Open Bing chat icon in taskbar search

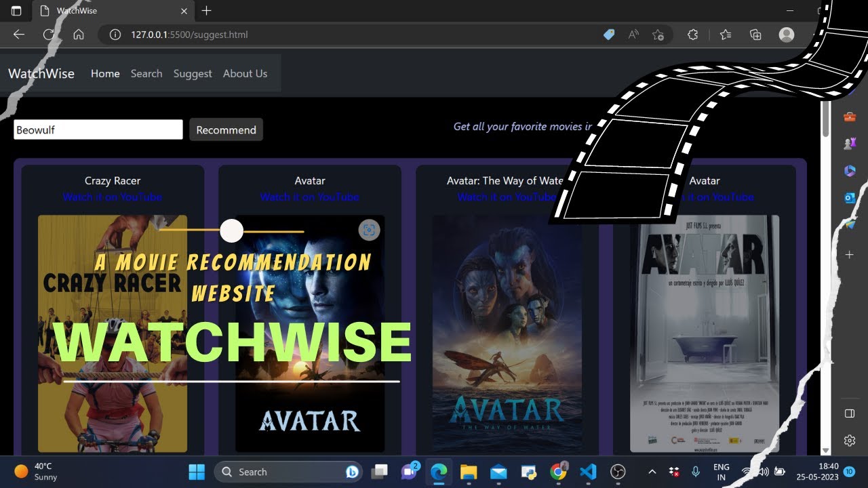352,472
